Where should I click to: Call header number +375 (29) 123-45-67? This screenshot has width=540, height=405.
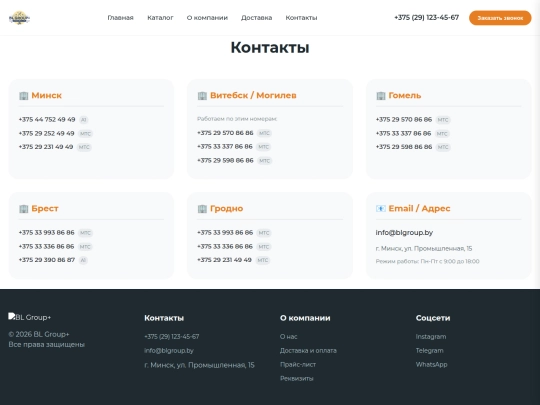tap(426, 18)
